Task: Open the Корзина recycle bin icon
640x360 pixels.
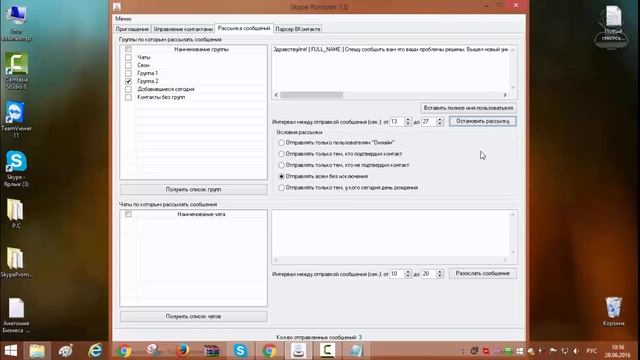Action: 613,311
